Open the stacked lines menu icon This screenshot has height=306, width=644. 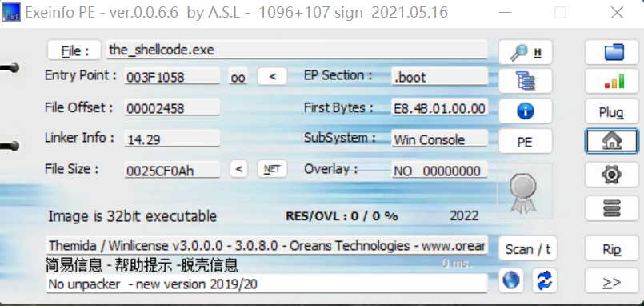612,208
